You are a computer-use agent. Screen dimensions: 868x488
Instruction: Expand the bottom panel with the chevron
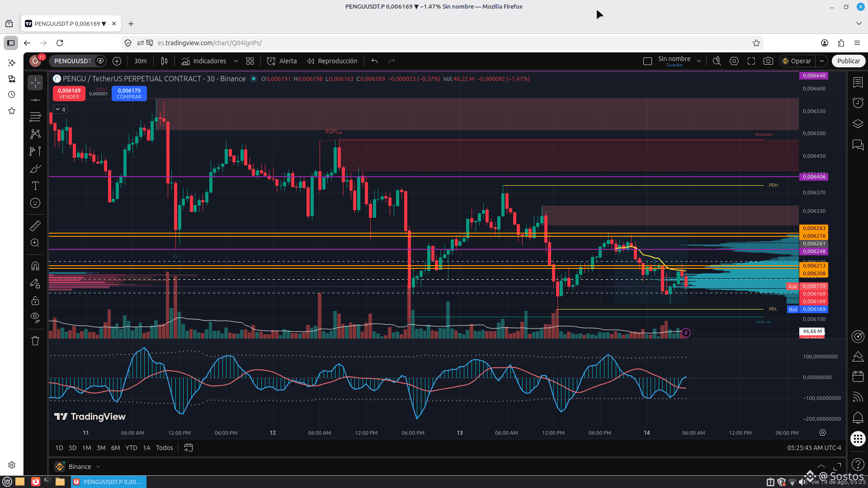pyautogui.click(x=821, y=466)
